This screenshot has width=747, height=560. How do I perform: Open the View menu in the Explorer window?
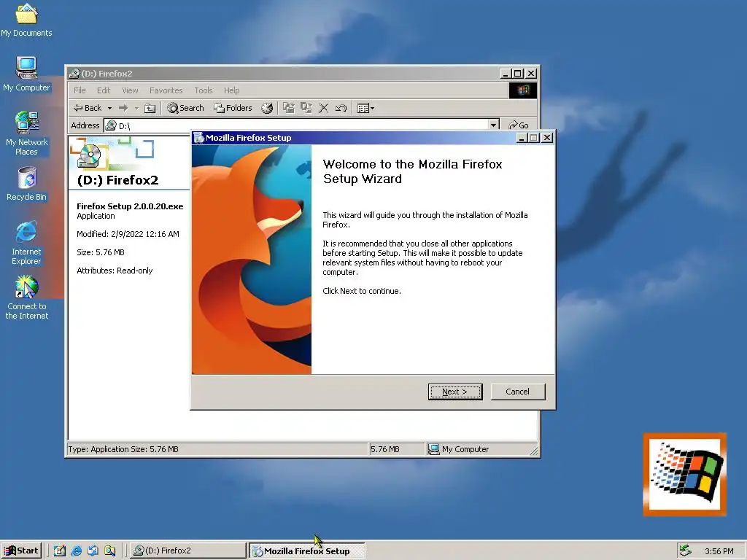point(130,90)
